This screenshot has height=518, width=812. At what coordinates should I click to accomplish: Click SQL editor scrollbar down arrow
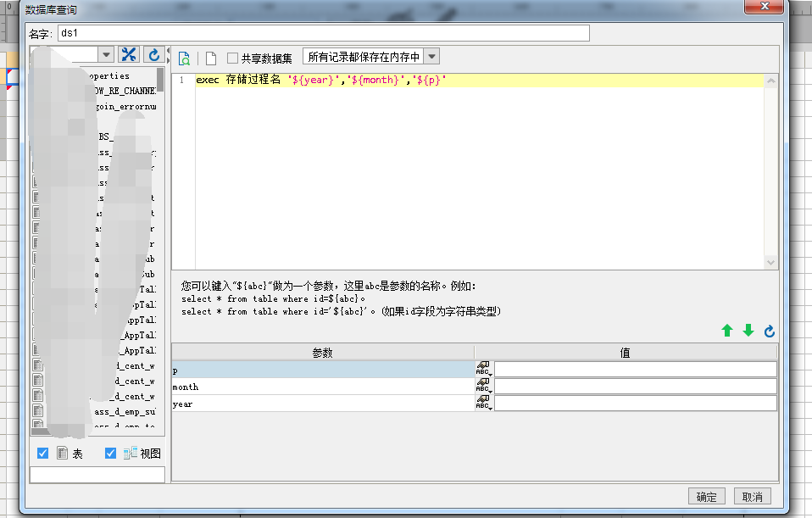pyautogui.click(x=770, y=262)
